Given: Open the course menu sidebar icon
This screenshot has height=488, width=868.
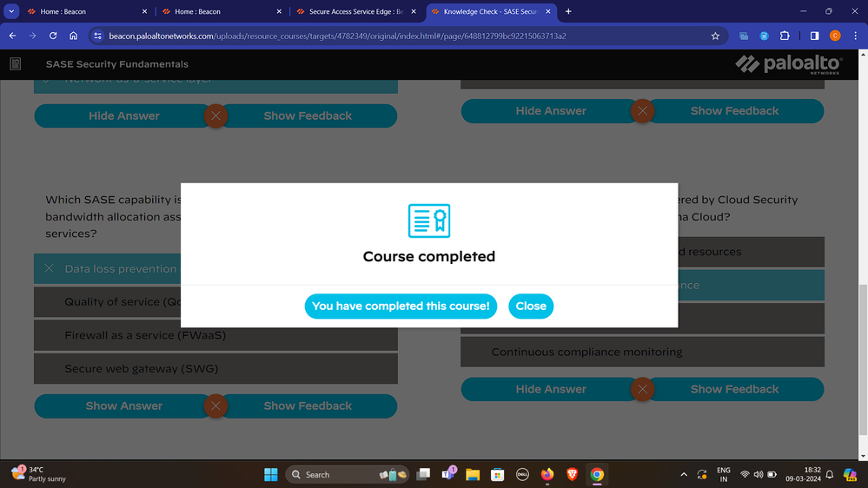Looking at the screenshot, I should click(16, 64).
